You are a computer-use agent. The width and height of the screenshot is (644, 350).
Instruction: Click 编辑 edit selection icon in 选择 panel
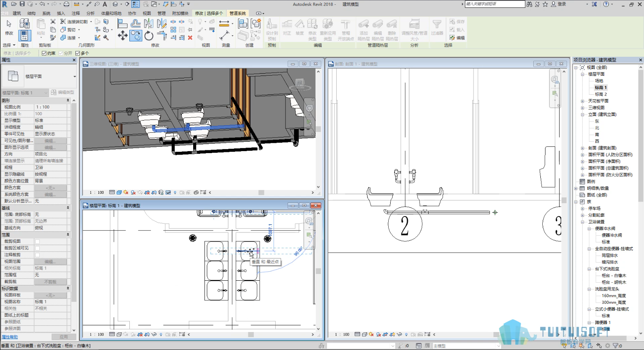pyautogui.click(x=457, y=38)
